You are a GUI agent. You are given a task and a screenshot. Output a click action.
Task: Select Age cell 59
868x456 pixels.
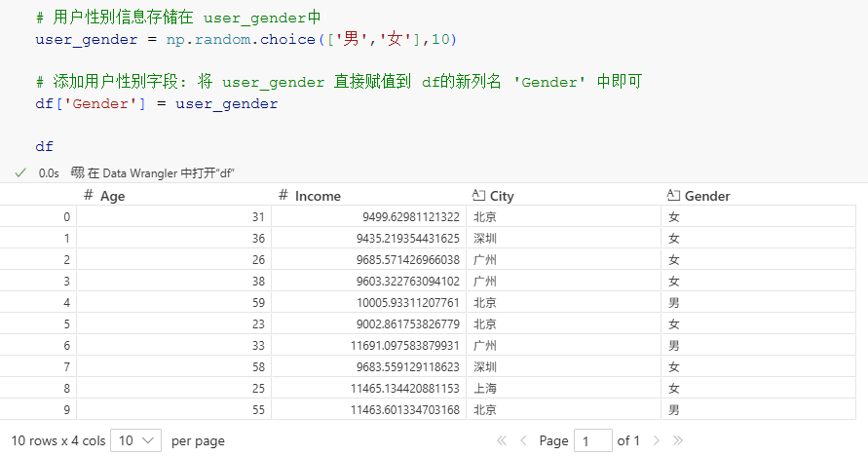point(173,303)
